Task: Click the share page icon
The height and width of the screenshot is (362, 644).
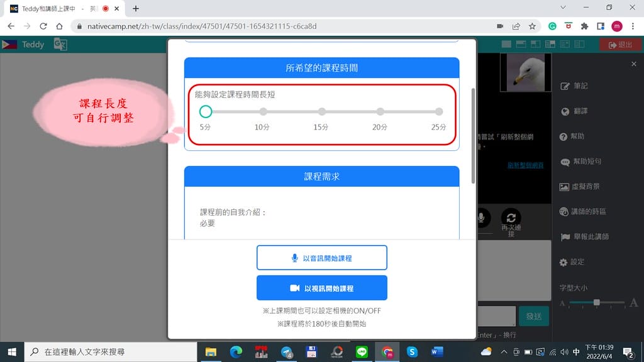Action: click(516, 26)
